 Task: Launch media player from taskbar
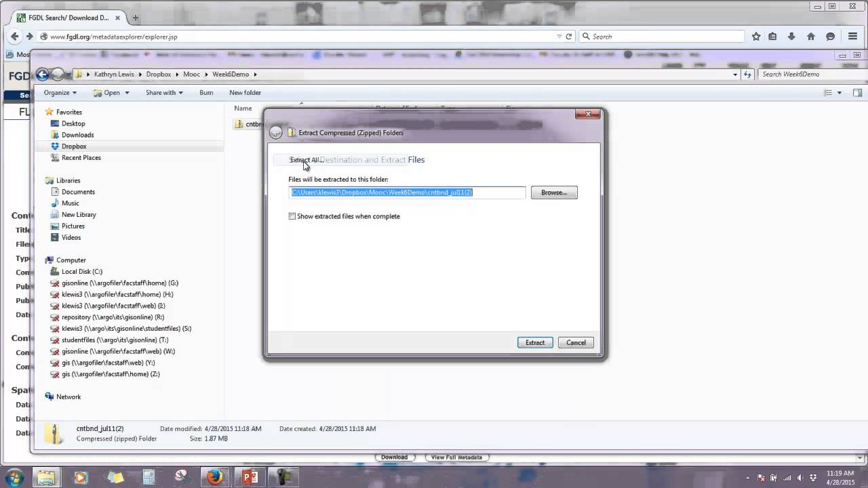click(81, 477)
